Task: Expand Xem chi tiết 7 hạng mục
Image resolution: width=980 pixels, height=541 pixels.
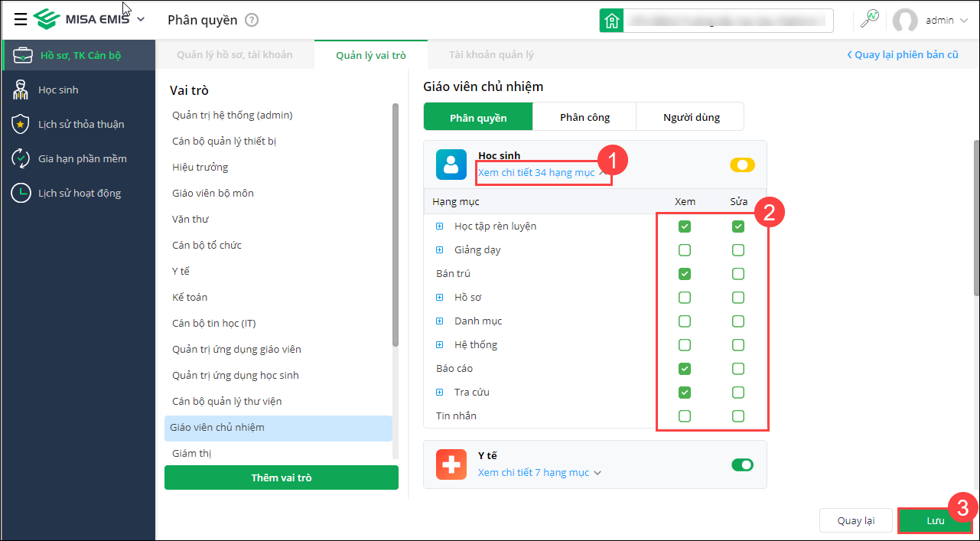Action: (x=539, y=473)
